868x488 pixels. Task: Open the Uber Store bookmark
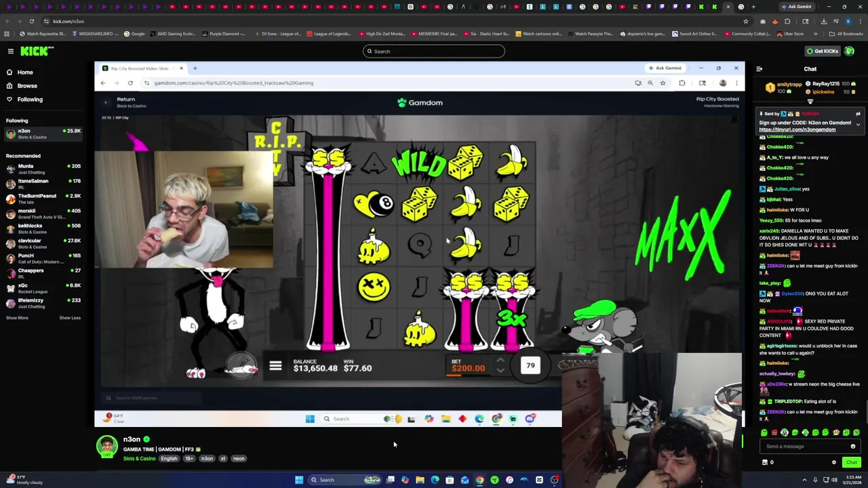point(791,34)
